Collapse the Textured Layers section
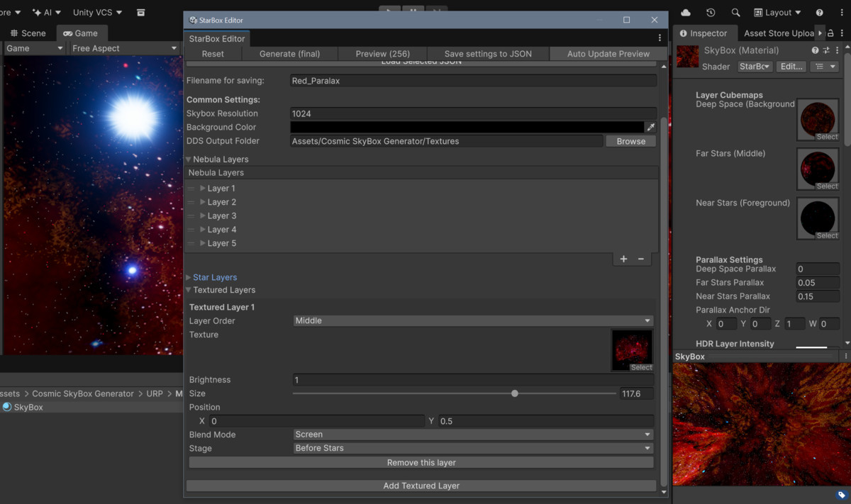This screenshot has height=504, width=851. coord(189,290)
